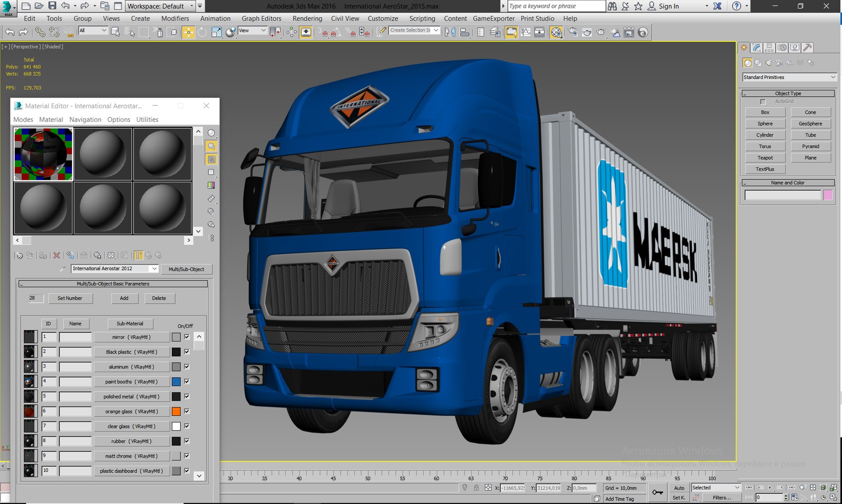Click Get Material in Material Editor

tap(19, 255)
